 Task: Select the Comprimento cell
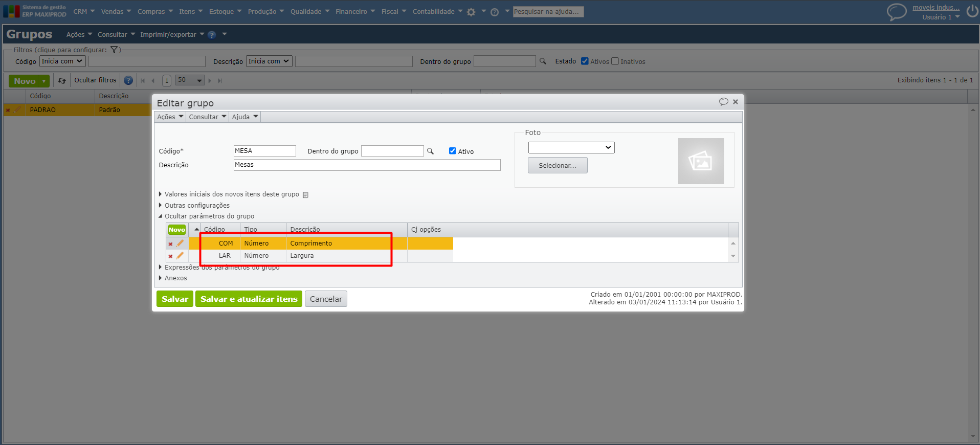tap(346, 243)
